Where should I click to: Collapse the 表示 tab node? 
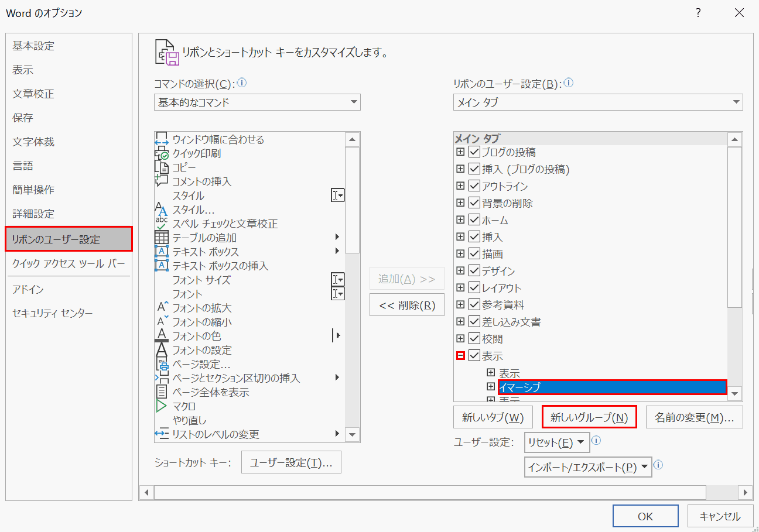click(460, 355)
